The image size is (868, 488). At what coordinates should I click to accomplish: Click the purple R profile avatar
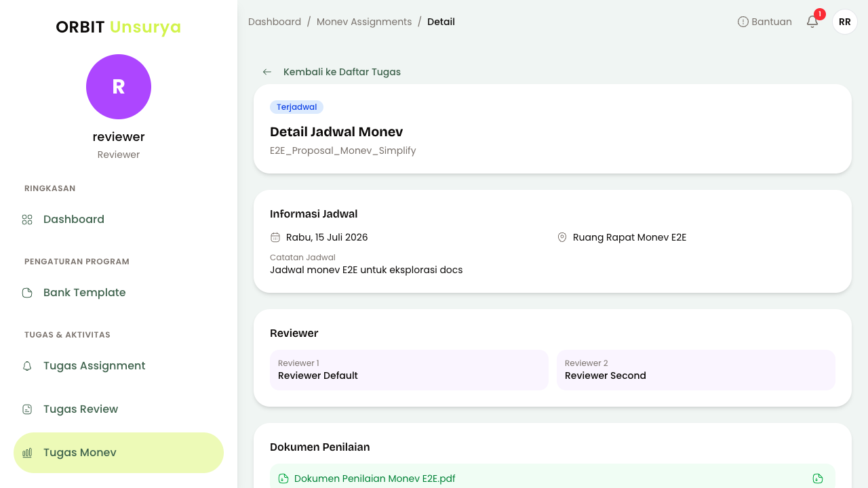pos(119,87)
